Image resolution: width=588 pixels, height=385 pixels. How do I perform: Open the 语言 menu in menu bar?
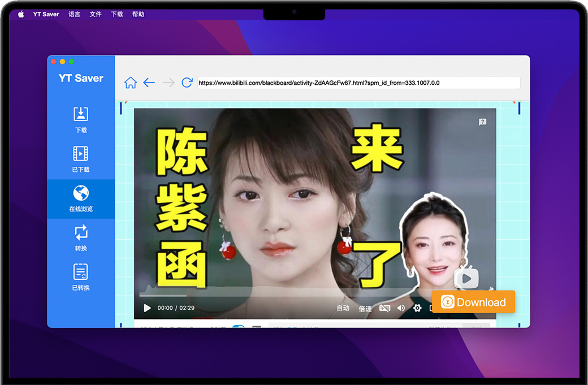click(74, 14)
